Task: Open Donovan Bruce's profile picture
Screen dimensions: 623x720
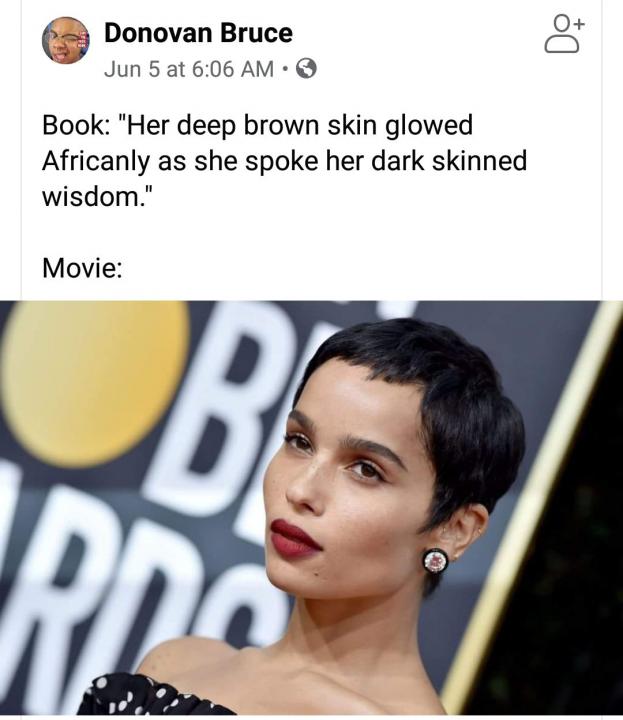Action: 66,40
